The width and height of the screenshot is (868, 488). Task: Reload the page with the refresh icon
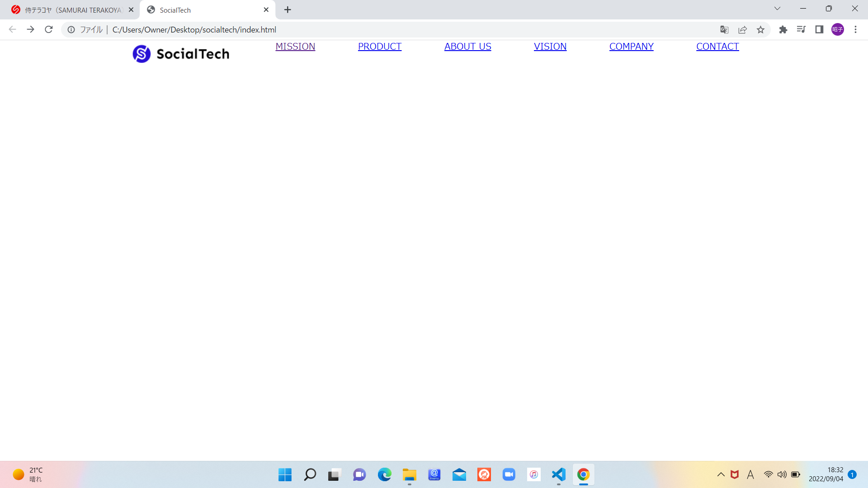tap(49, 30)
